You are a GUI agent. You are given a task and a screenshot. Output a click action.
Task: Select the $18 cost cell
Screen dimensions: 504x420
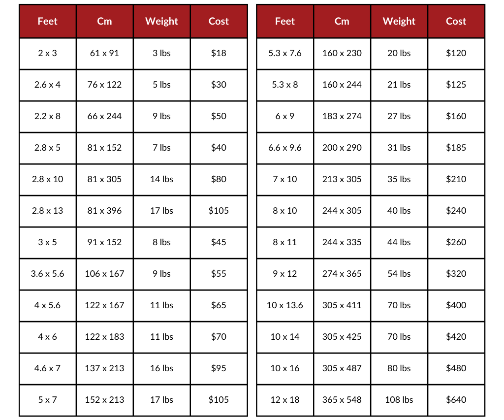click(x=219, y=53)
